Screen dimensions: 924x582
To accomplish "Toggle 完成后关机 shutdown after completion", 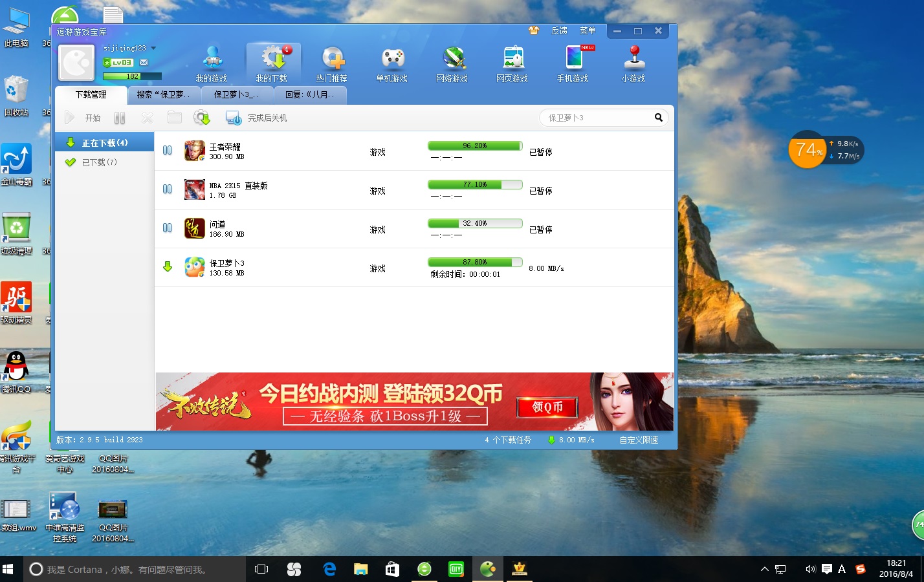I will point(256,118).
